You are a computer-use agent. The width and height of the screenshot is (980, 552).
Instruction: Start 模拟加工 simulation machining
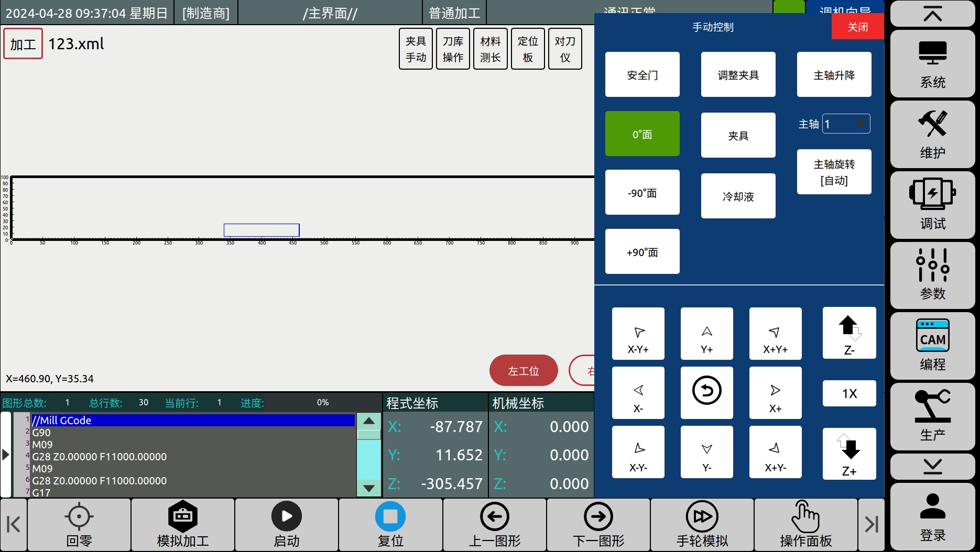(x=183, y=525)
